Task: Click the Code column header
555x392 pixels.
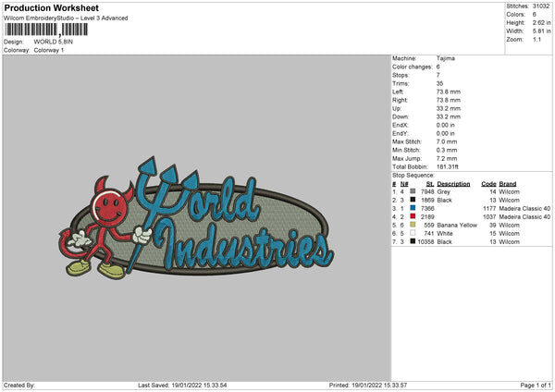Action: click(488, 184)
